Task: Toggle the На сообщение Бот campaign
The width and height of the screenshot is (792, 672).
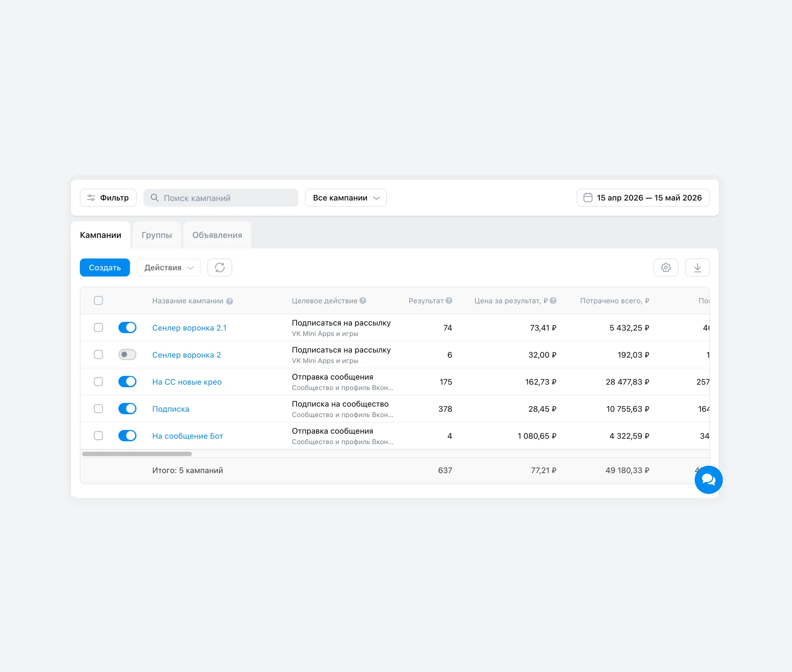Action: coord(127,436)
